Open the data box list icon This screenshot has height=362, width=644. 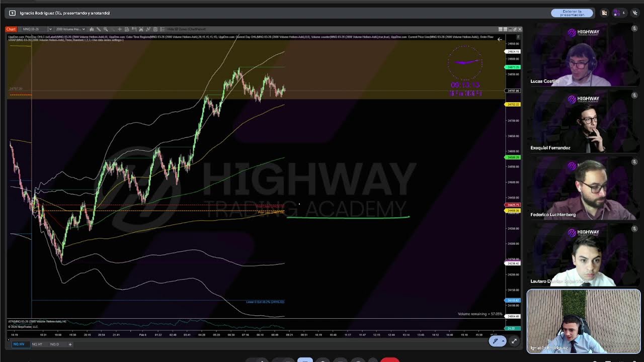tap(162, 29)
